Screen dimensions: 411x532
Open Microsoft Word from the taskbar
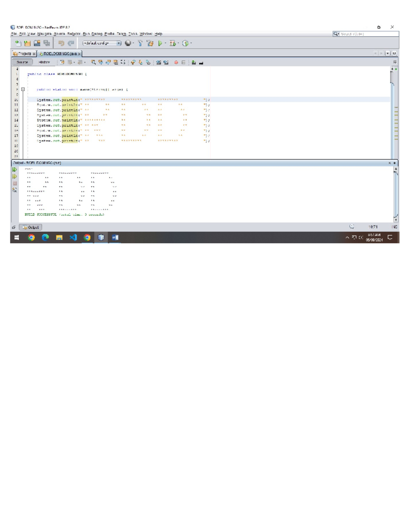click(x=114, y=237)
